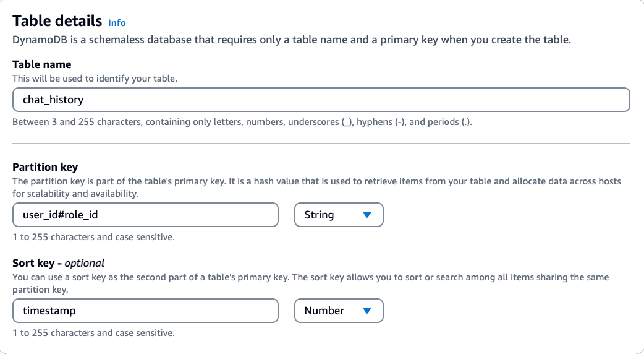Click the DynamoDB schemaless database description text
This screenshot has width=644, height=354.
tap(292, 40)
